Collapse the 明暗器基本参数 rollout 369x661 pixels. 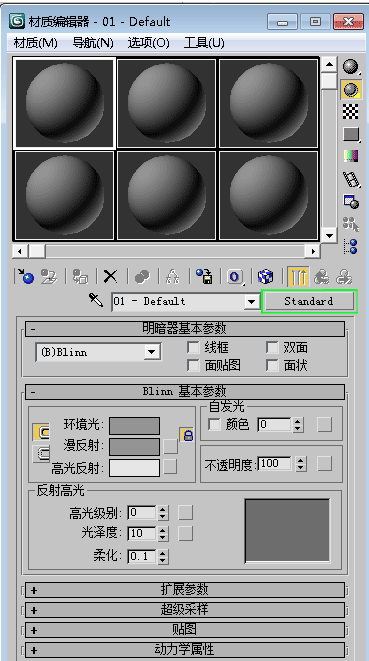[x=185, y=328]
